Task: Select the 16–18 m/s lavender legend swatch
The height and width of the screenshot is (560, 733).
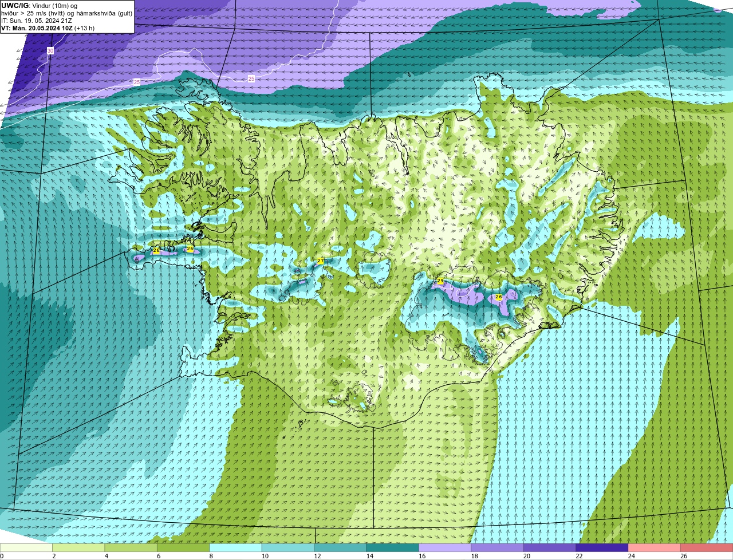Action: click(x=445, y=547)
